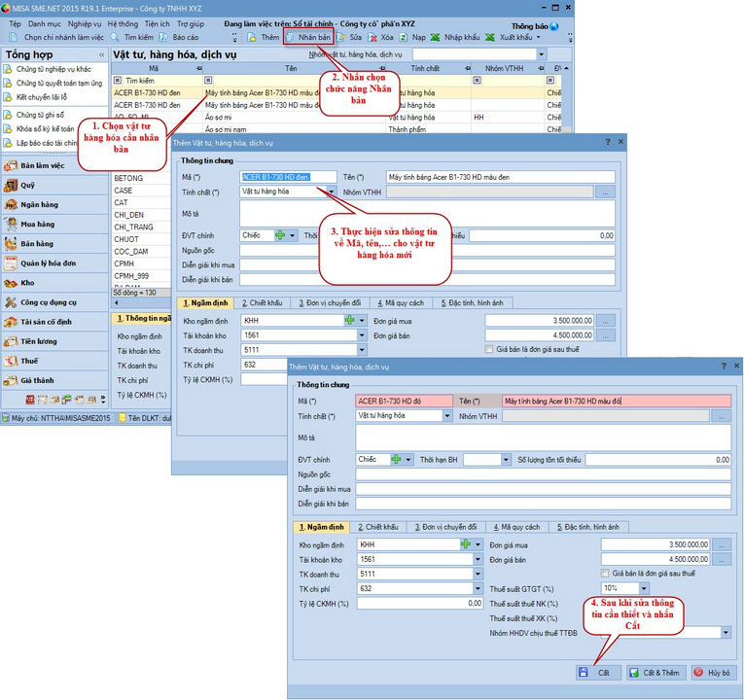Viewport: 744px width, 700px height.
Task: Open Tài sản cố định module
Action: click(x=55, y=322)
